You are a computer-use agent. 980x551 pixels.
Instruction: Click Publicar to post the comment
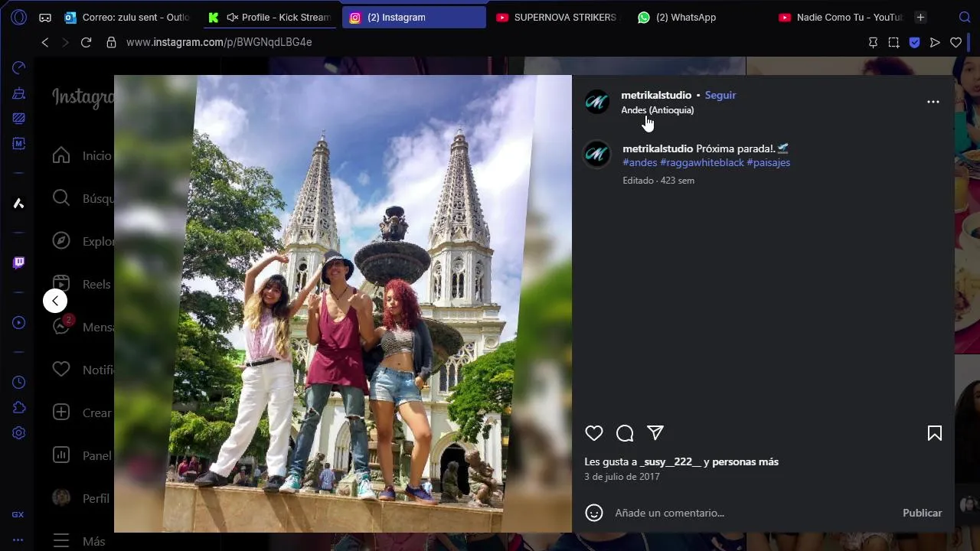(x=922, y=513)
